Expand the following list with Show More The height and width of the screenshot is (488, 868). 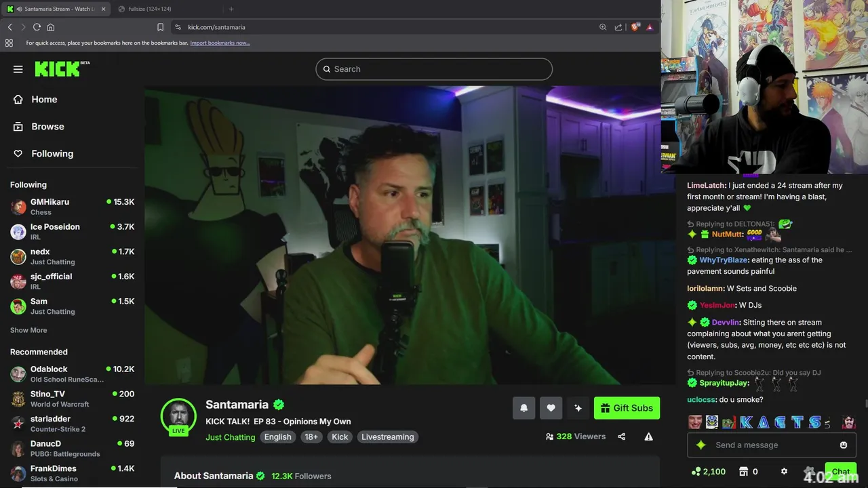[x=28, y=330]
